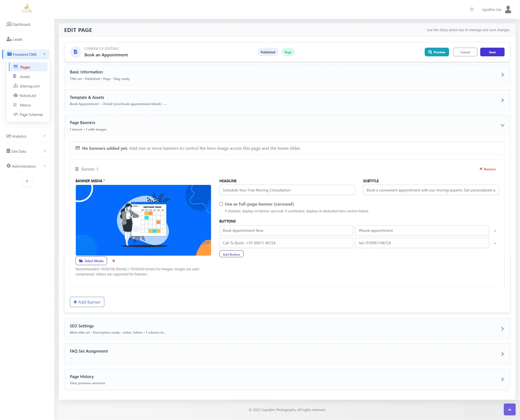Click the document icon beside Currently Editing
This screenshot has height=420, width=520.
tap(76, 52)
